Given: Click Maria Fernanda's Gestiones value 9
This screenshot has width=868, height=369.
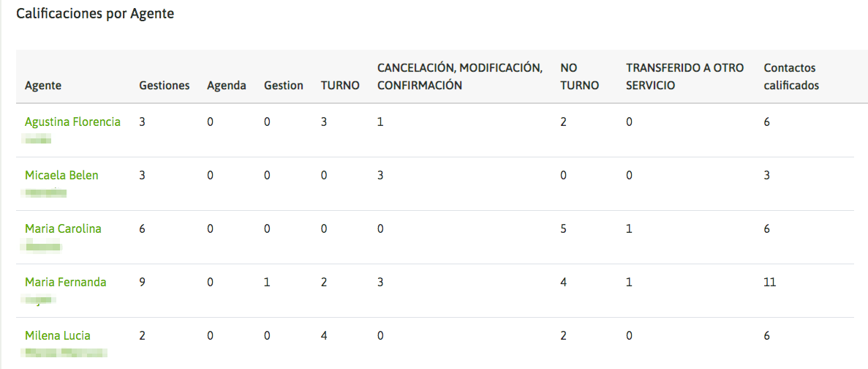Looking at the screenshot, I should coord(143,283).
